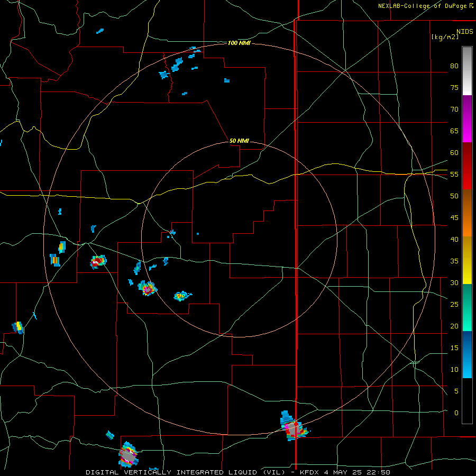This screenshot has height=476, width=476.
Task: Click the 70 value on the color scale
Action: click(x=454, y=109)
